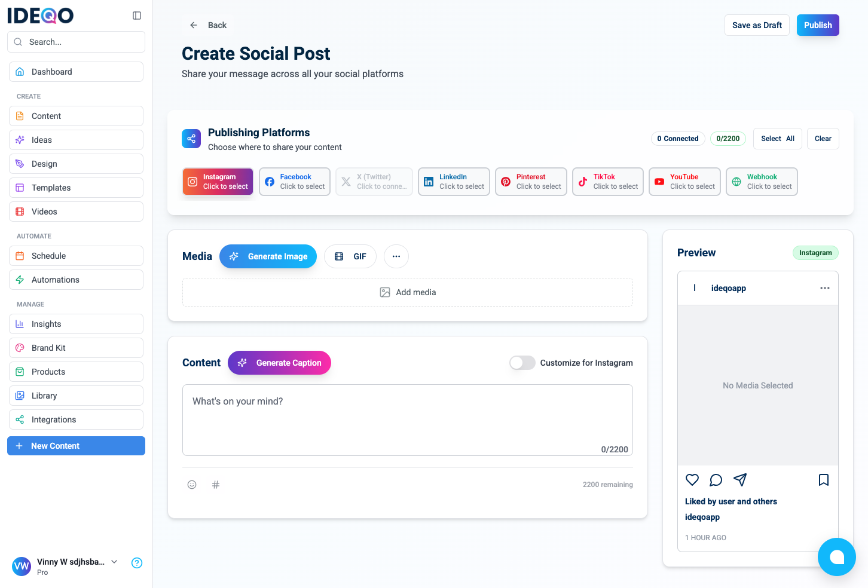Click '2200 remaining' text

608,485
